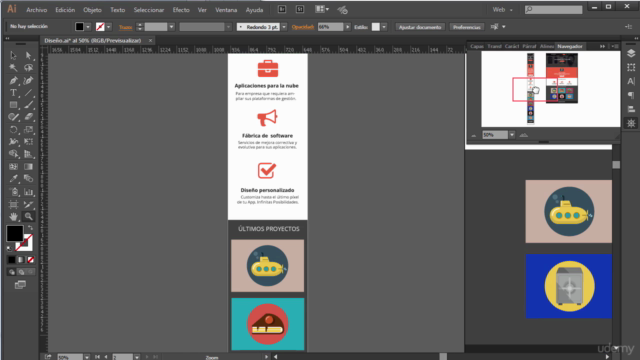Viewport: 640px width, 360px height.
Task: Open the Estilo graphic style dropdown
Action: tap(384, 27)
